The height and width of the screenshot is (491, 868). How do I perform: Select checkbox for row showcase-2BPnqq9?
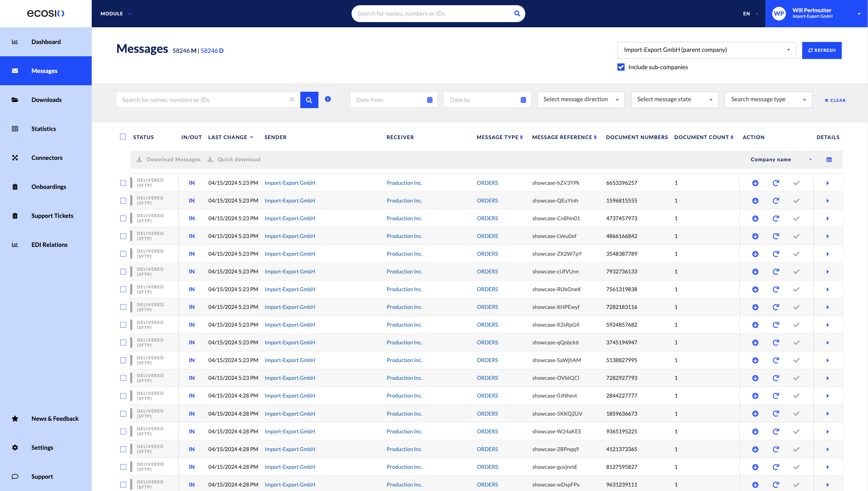(123, 449)
